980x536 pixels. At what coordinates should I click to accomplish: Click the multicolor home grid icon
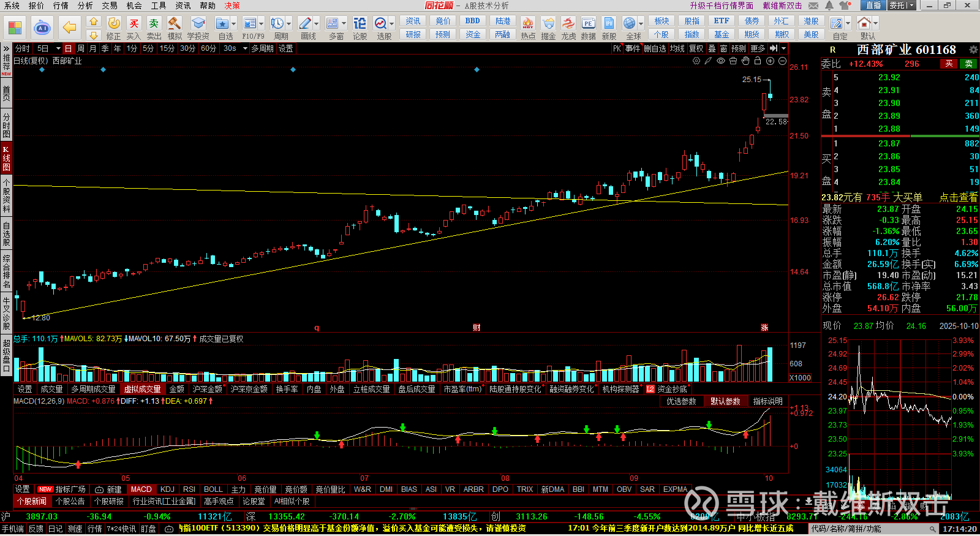coord(15,28)
